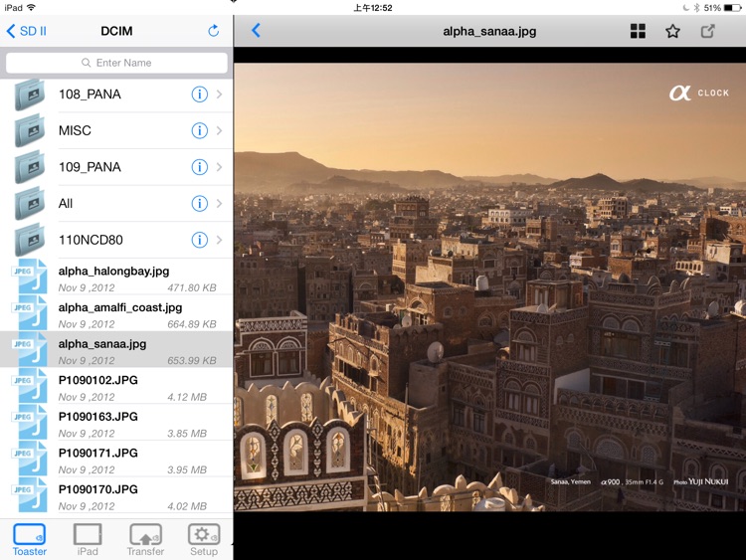Select the P1090170.JPG file

click(x=116, y=494)
